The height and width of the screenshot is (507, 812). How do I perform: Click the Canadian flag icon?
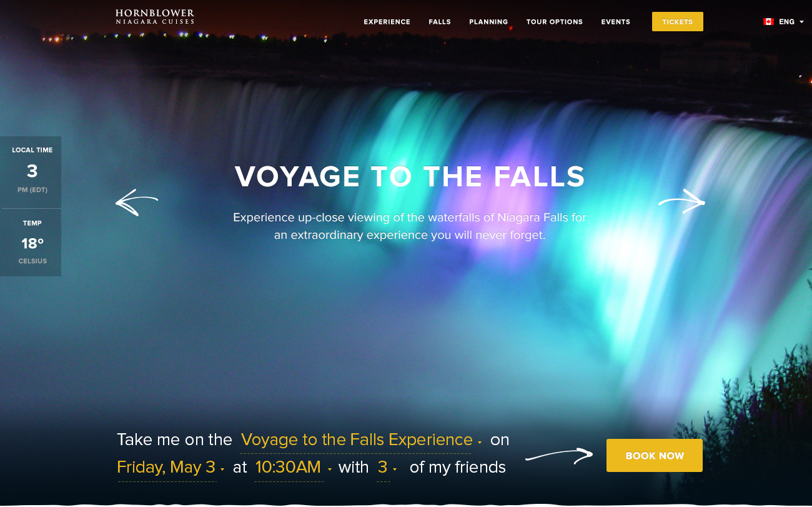tap(768, 22)
